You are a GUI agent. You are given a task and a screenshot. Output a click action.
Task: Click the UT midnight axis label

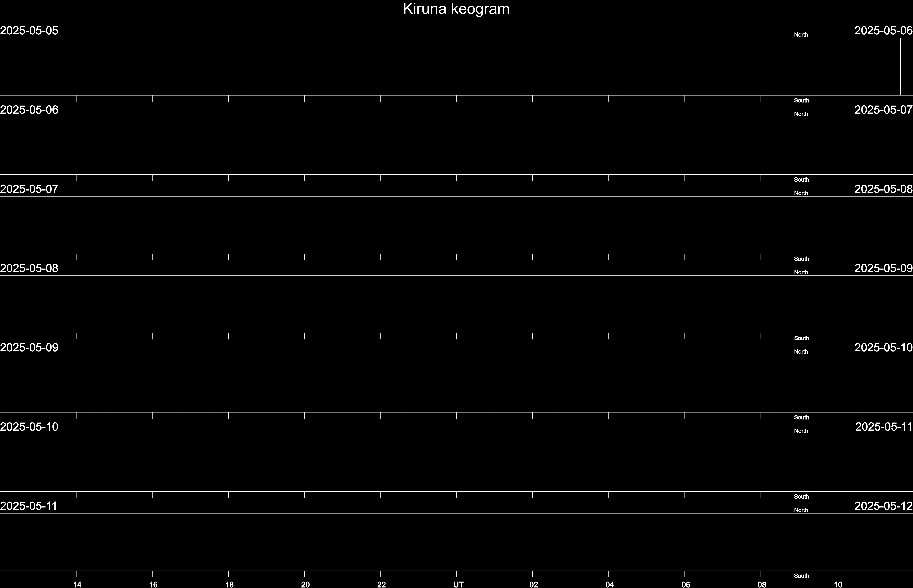(x=458, y=584)
